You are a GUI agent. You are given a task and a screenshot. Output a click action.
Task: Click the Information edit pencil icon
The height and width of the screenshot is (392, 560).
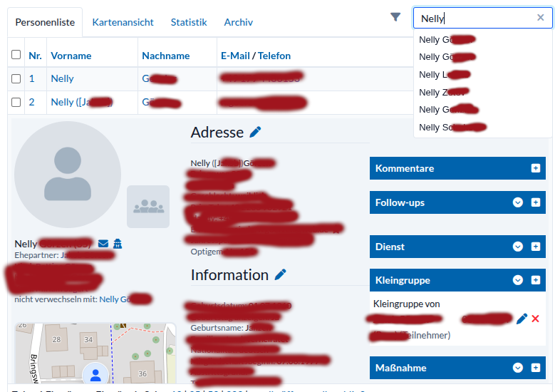pyautogui.click(x=281, y=274)
